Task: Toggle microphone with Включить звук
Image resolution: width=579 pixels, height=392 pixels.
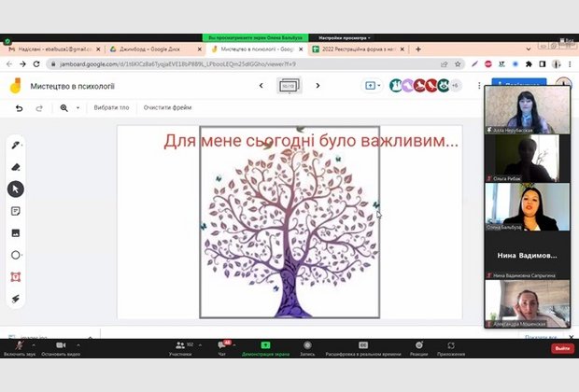Action: [x=19, y=347]
